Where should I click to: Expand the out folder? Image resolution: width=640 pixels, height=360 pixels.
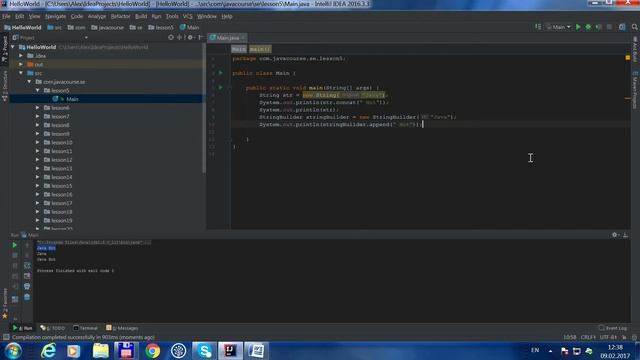(x=21, y=64)
